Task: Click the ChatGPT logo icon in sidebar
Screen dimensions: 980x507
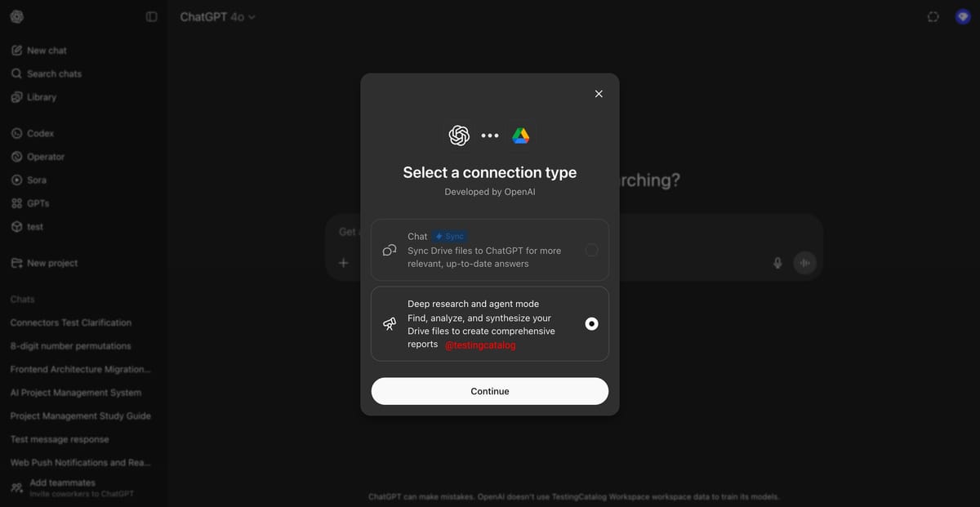Action: pos(17,16)
